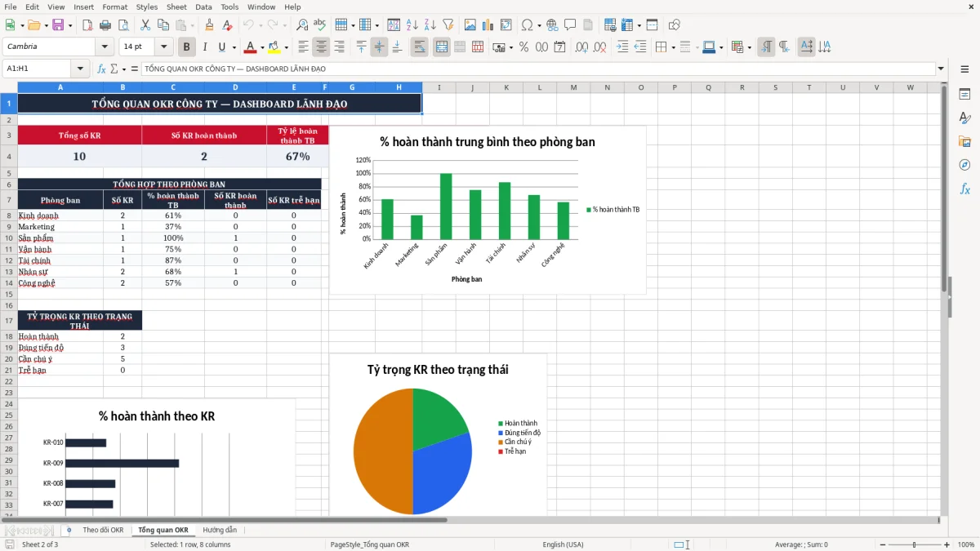
Task: Click the Print icon in toolbar
Action: tap(105, 25)
